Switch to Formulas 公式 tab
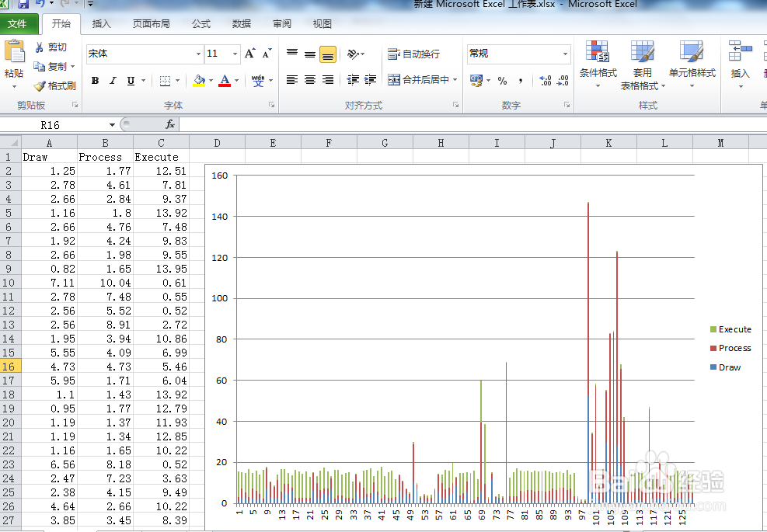This screenshot has height=532, width=767. 201,23
